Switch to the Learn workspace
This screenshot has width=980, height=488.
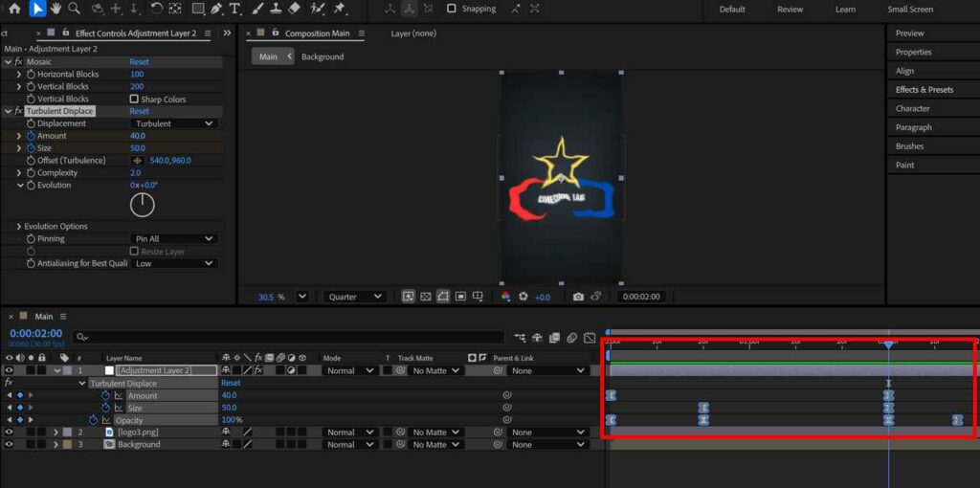(845, 10)
